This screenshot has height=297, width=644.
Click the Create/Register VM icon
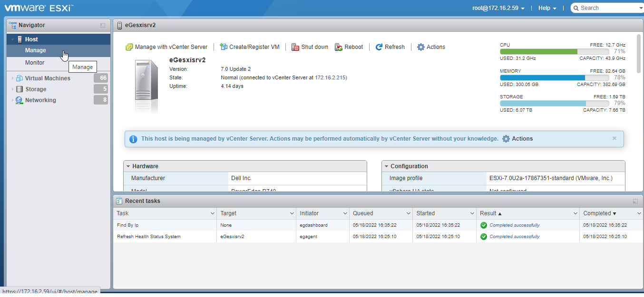224,47
